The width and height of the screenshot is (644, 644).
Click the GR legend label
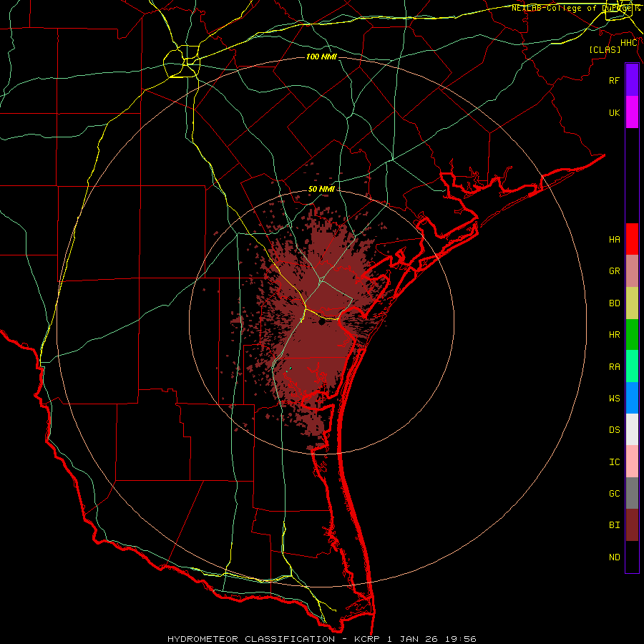(x=614, y=271)
